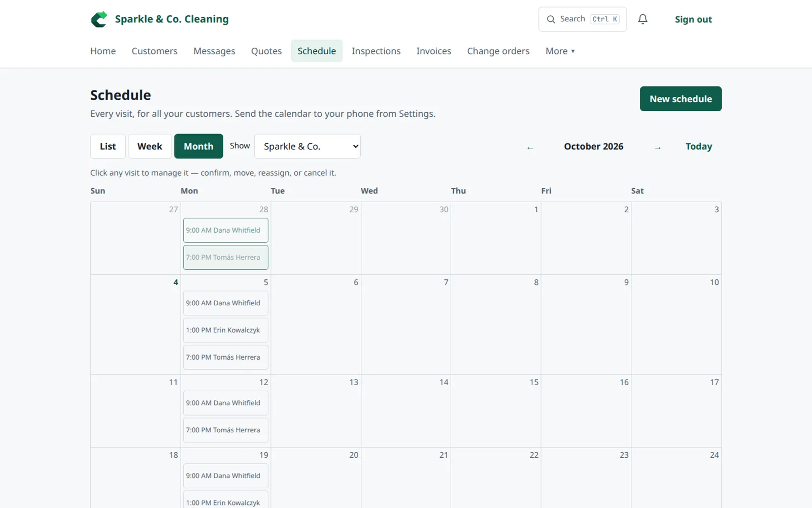Image resolution: width=812 pixels, height=508 pixels.
Task: Sign out of the account
Action: pyautogui.click(x=693, y=19)
